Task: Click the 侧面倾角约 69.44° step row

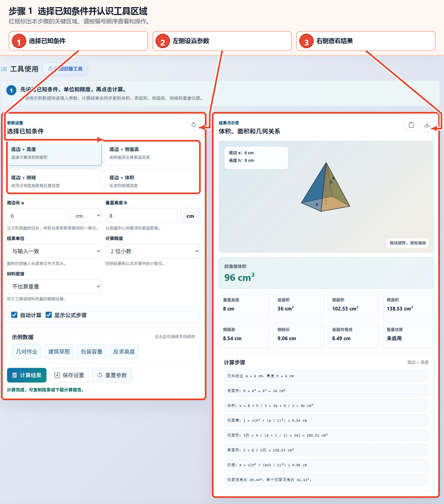Action: coord(326,480)
